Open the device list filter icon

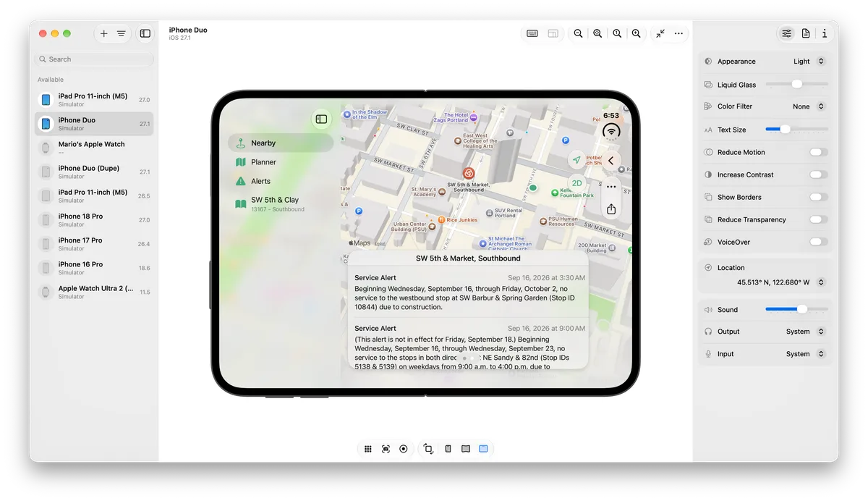[x=121, y=33]
